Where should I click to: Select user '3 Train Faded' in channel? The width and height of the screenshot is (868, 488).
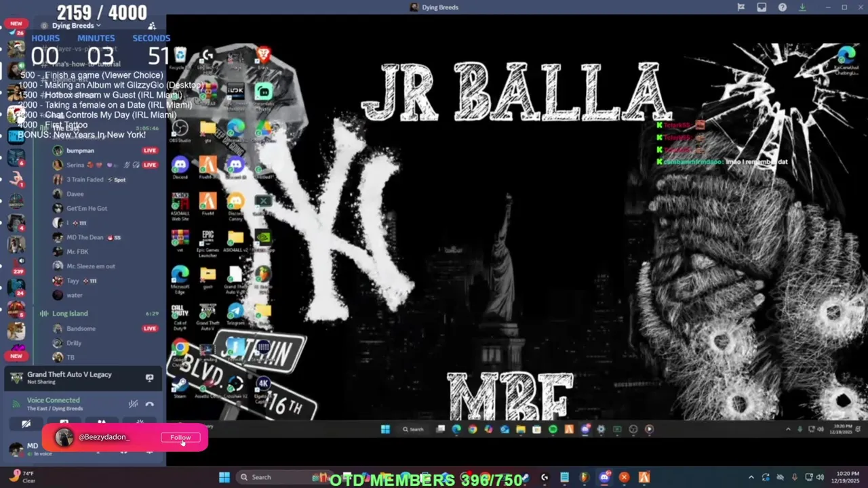pyautogui.click(x=105, y=180)
